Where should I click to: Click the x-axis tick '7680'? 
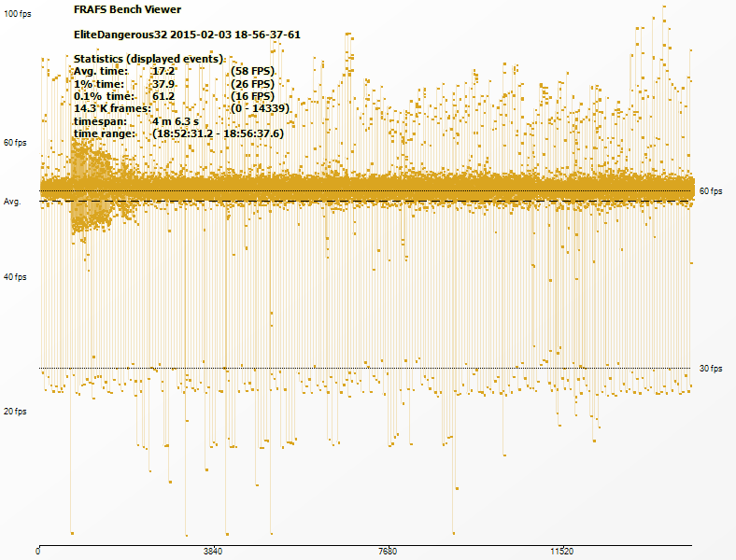[388, 552]
